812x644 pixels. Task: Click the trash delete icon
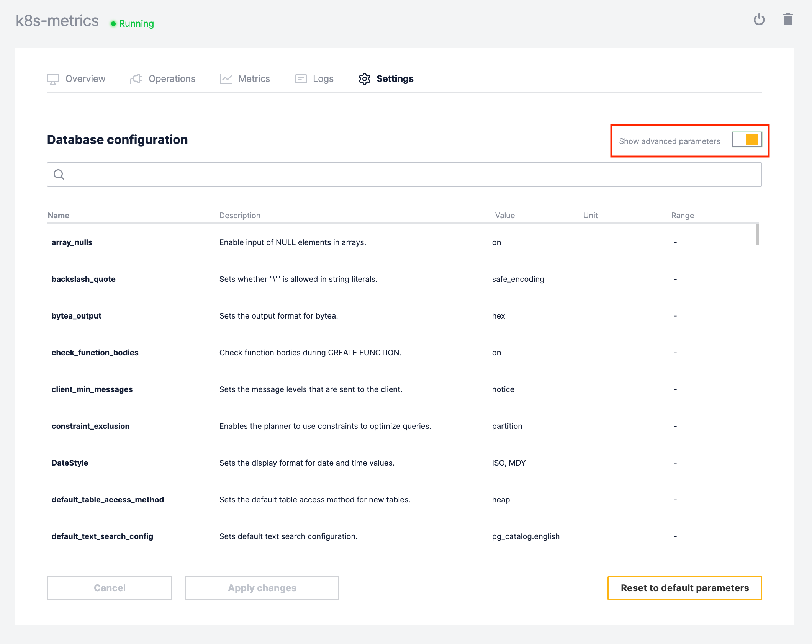tap(788, 19)
